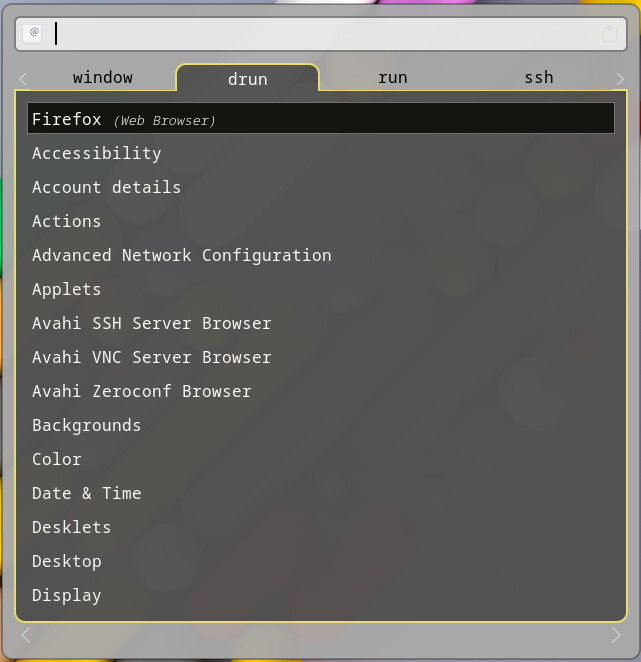This screenshot has width=641, height=662.
Task: Click the clipboard icon in search bar
Action: coord(610,34)
